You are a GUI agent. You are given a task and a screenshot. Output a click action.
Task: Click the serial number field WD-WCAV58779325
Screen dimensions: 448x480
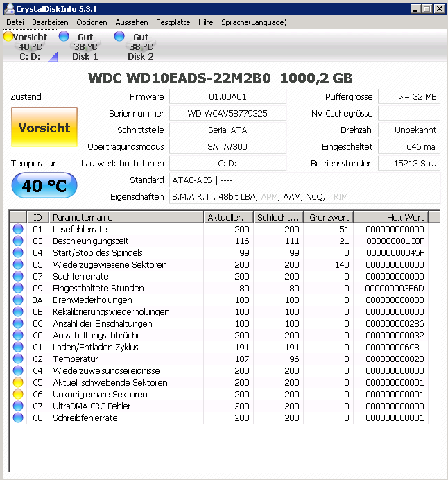(228, 114)
